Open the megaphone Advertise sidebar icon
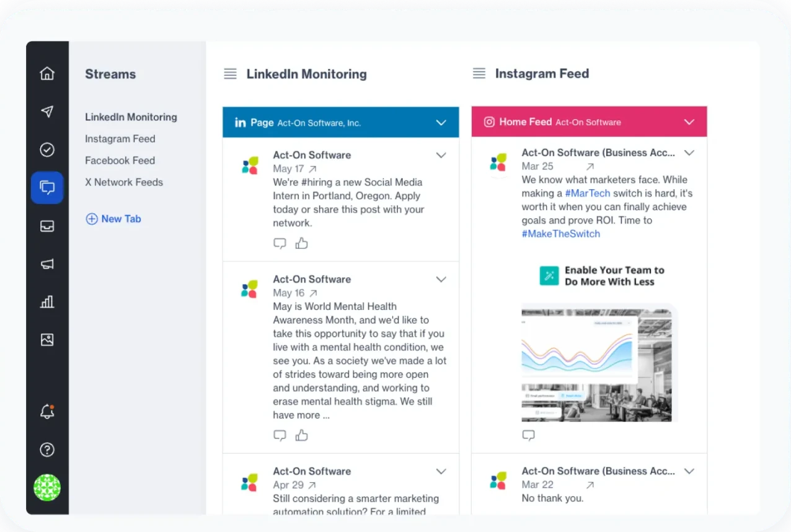This screenshot has width=791, height=532. click(47, 264)
